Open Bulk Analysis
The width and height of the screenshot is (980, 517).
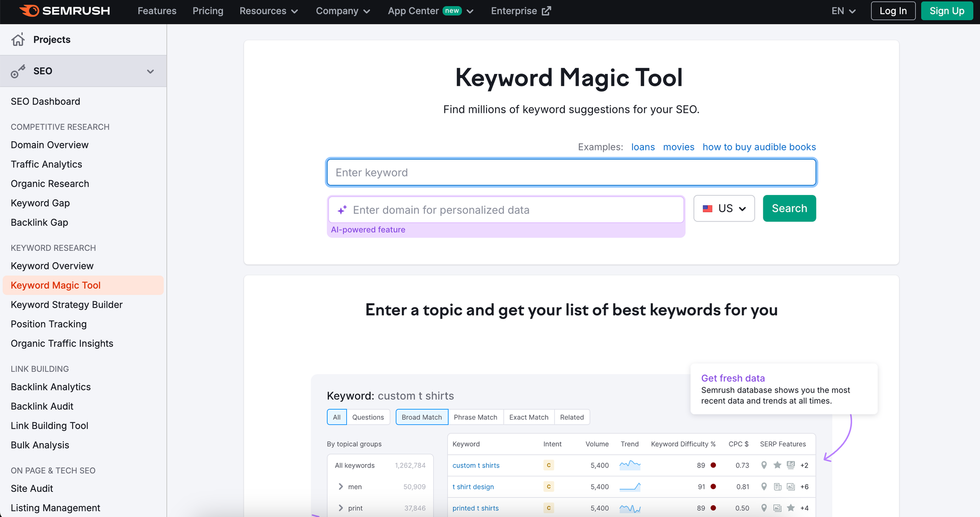40,445
